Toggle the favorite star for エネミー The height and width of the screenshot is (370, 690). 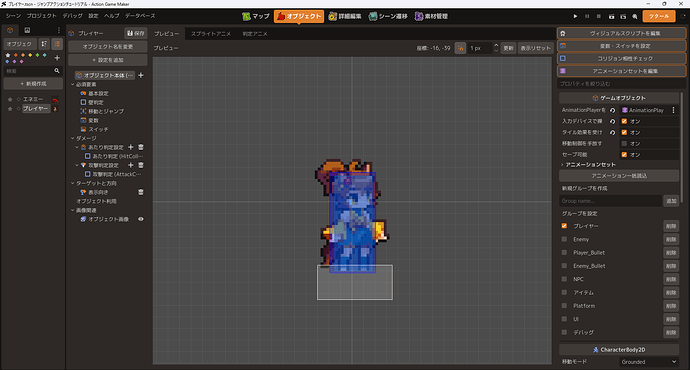10,99
